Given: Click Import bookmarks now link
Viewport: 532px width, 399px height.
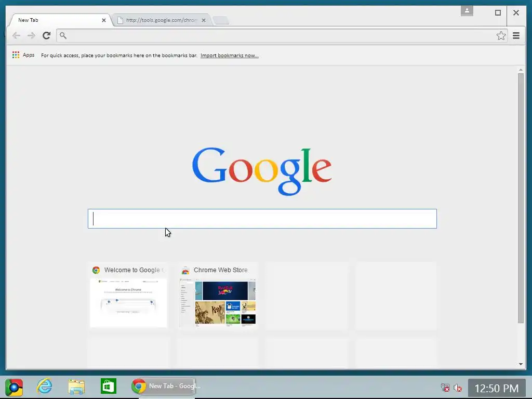Looking at the screenshot, I should tap(229, 55).
